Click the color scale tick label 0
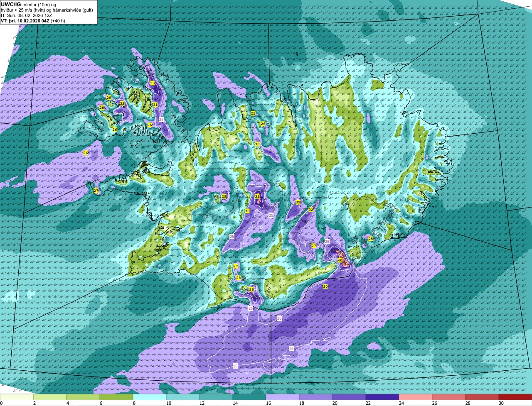 click(1, 403)
